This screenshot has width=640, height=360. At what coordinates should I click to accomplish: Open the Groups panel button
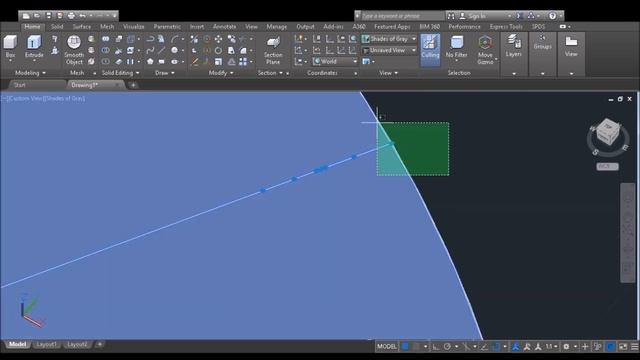tap(542, 42)
